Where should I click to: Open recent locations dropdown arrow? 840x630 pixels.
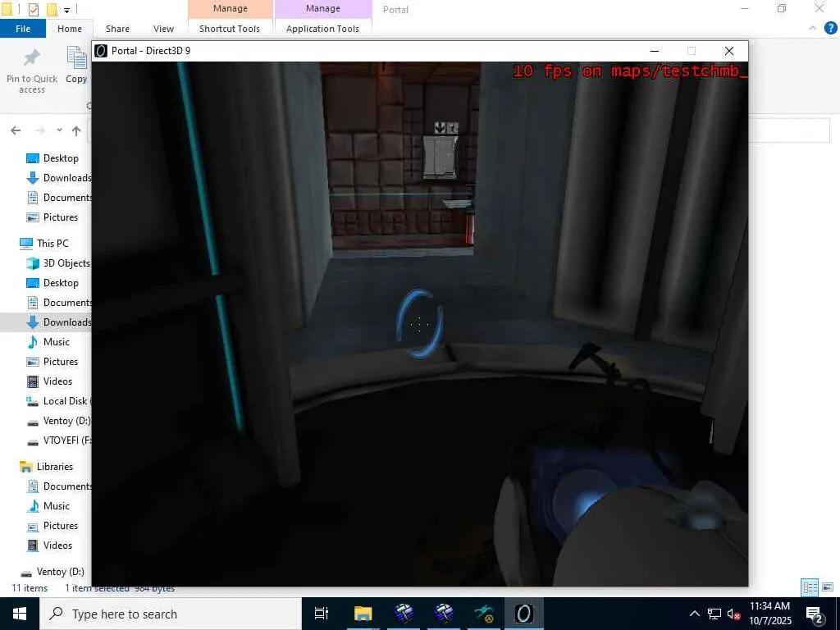point(59,130)
